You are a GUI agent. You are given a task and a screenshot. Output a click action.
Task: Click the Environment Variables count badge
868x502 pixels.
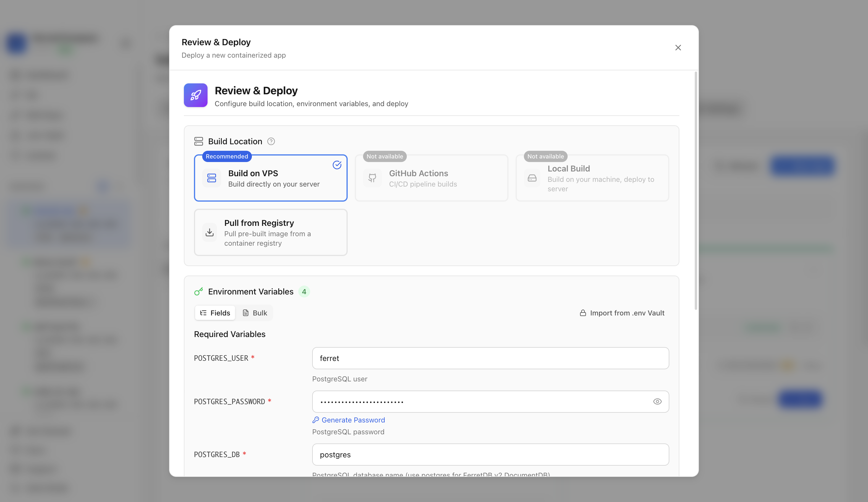(x=304, y=292)
